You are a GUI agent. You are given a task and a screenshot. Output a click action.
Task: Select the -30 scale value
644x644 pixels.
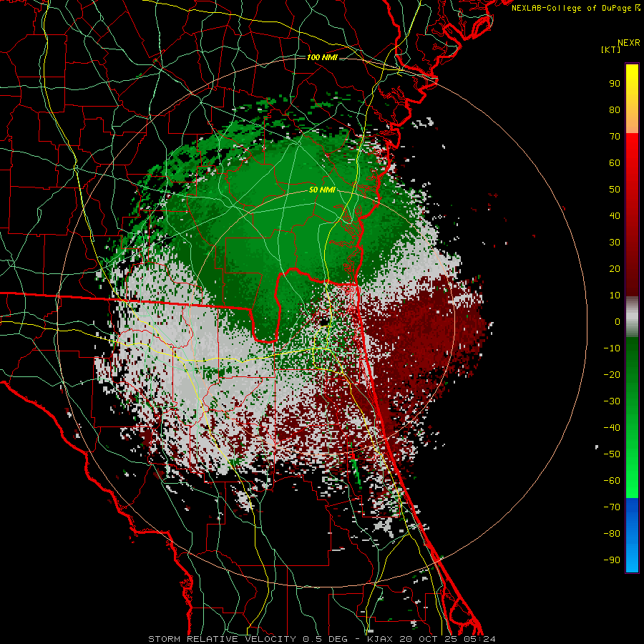[x=612, y=401]
